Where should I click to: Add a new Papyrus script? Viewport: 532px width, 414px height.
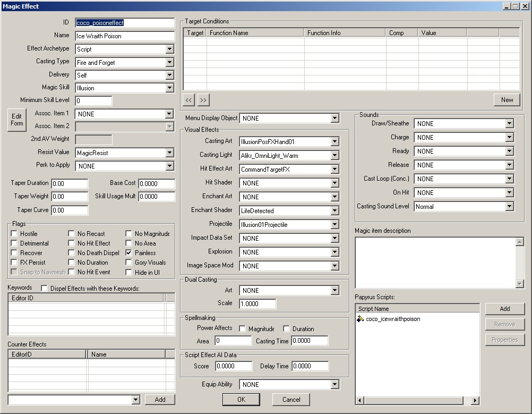click(504, 309)
